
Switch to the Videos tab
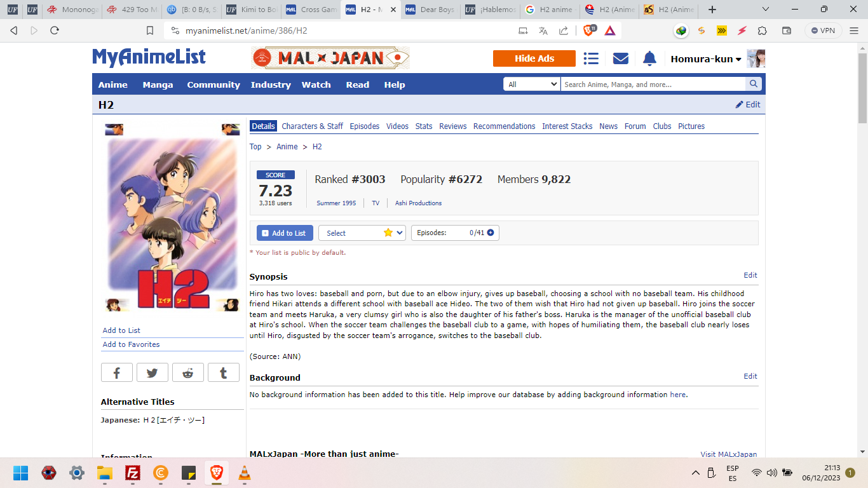[x=398, y=126]
